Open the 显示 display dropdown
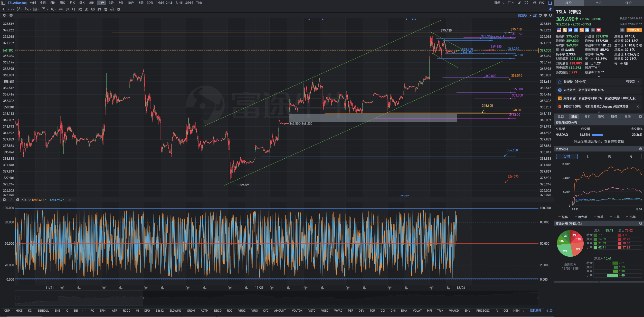 499,3
